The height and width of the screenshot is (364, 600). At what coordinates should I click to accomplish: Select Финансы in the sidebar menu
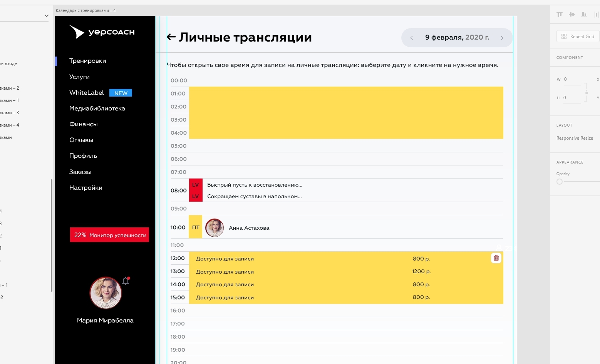click(83, 124)
